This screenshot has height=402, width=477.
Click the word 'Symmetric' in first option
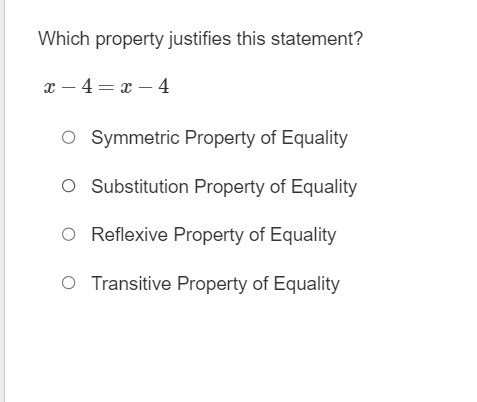135,138
